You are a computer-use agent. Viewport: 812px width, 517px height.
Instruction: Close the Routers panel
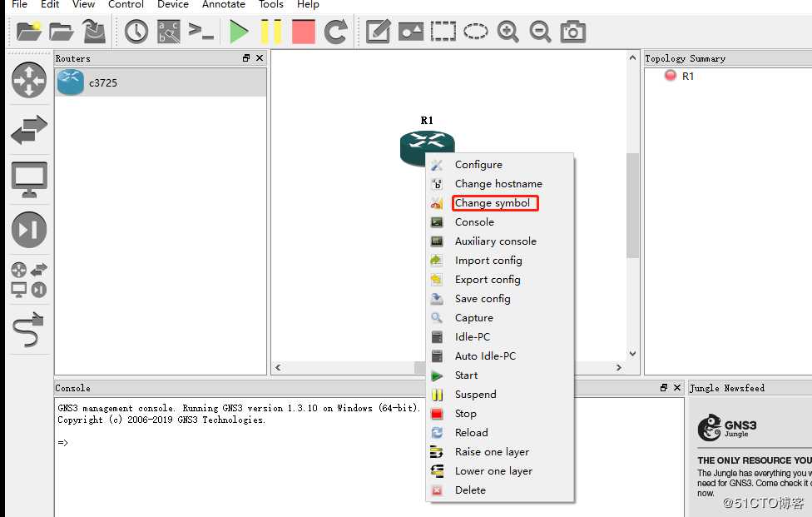(x=260, y=58)
